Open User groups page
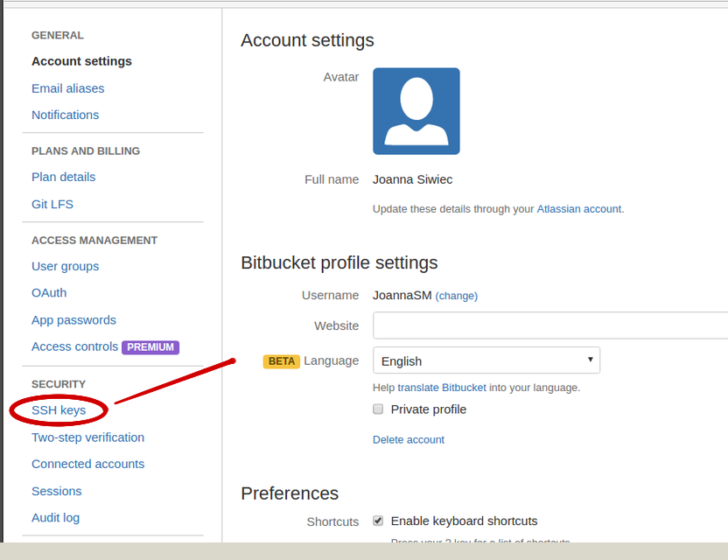Viewport: 728px width, 560px height. pos(65,267)
